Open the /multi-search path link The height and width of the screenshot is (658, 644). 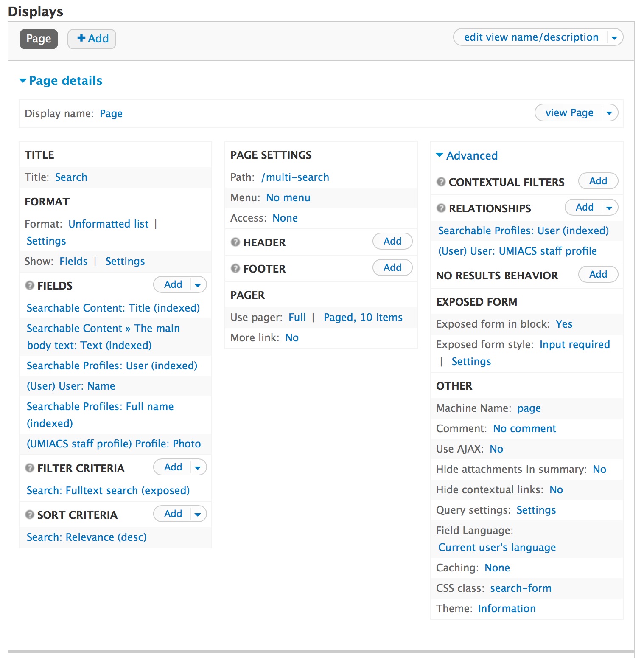point(295,177)
